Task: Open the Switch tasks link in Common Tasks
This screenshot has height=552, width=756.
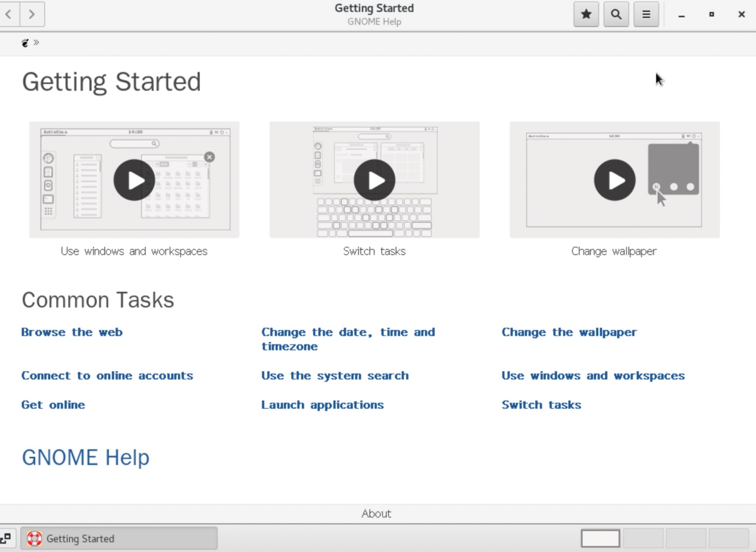Action: (542, 404)
